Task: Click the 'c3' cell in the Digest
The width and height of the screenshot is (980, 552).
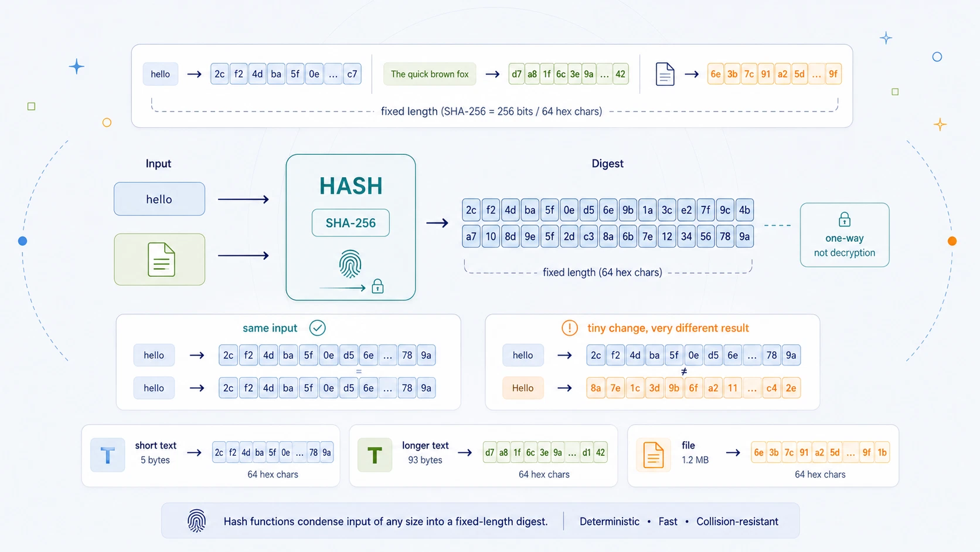Action: [x=588, y=236]
